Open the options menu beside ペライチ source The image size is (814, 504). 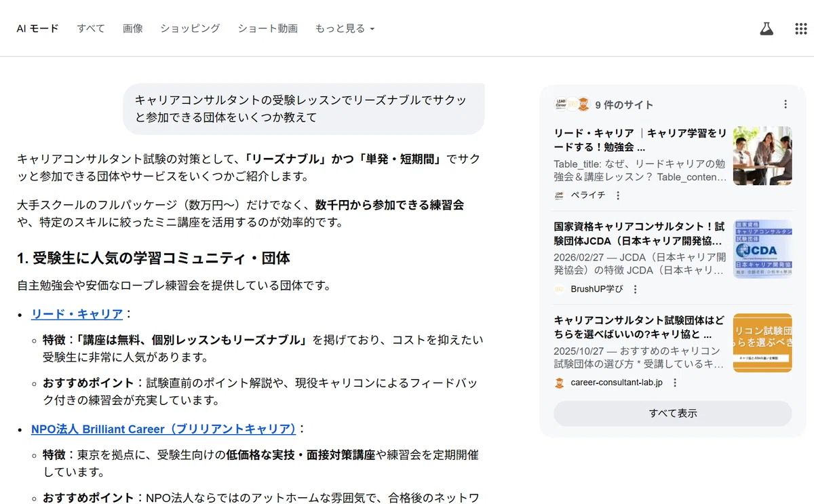click(x=618, y=195)
